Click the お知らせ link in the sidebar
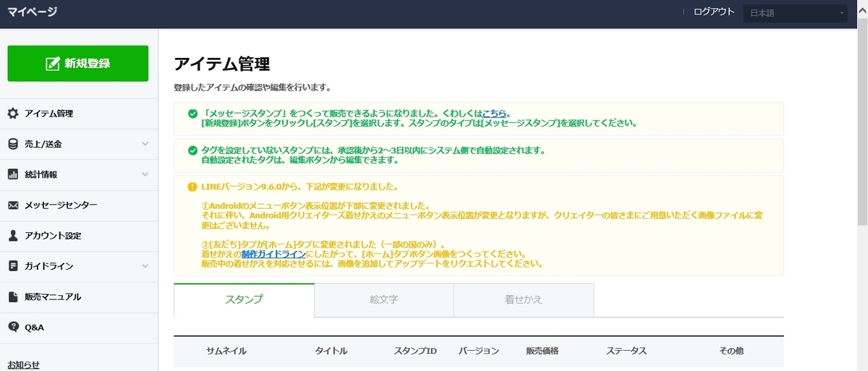This screenshot has width=868, height=371. pos(23,364)
